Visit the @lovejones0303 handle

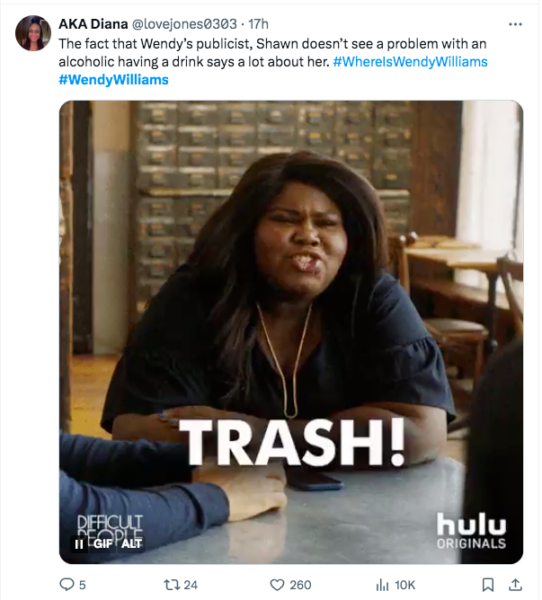click(x=184, y=24)
